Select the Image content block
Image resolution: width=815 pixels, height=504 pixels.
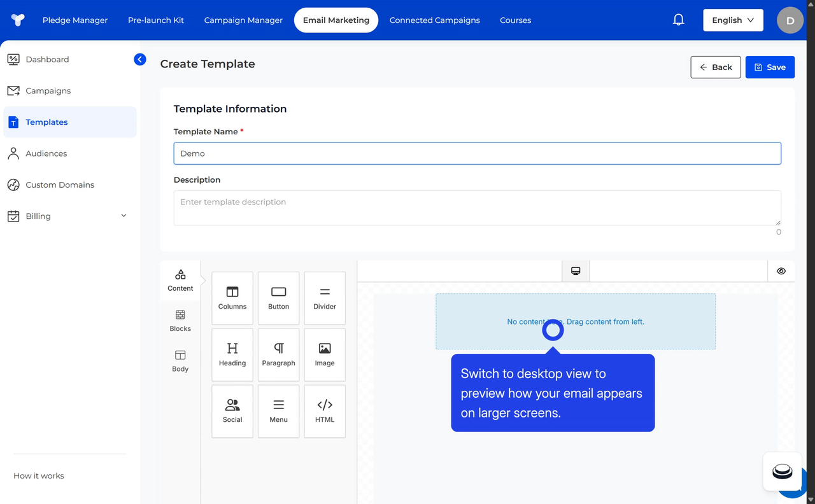pyautogui.click(x=325, y=354)
